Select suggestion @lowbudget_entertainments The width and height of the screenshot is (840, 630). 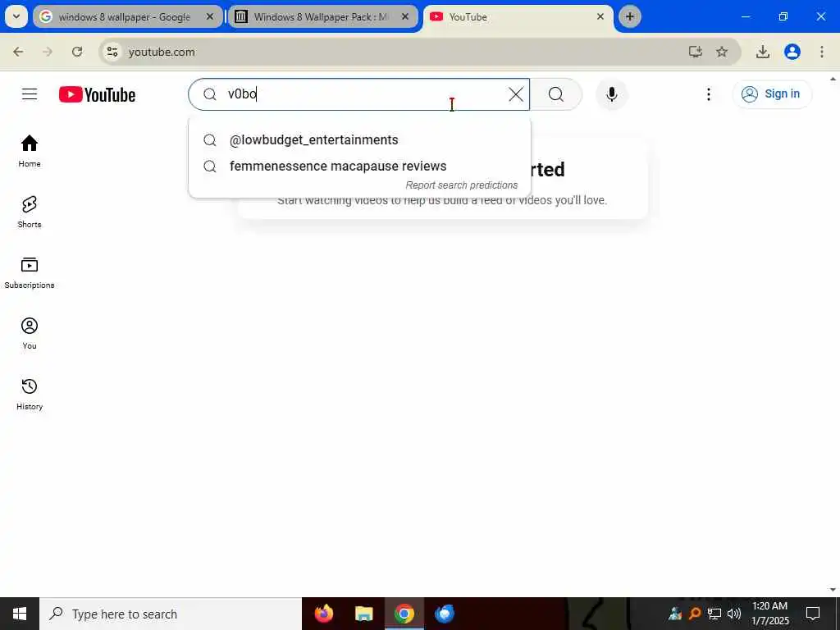click(x=359, y=139)
